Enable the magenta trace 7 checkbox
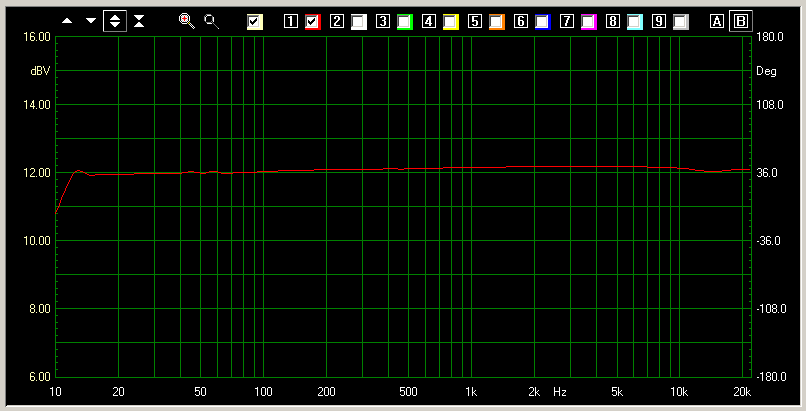 (588, 21)
